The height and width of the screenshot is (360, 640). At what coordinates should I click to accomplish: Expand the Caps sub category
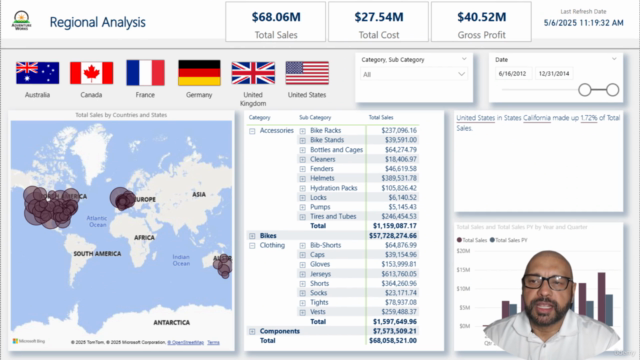pyautogui.click(x=302, y=255)
